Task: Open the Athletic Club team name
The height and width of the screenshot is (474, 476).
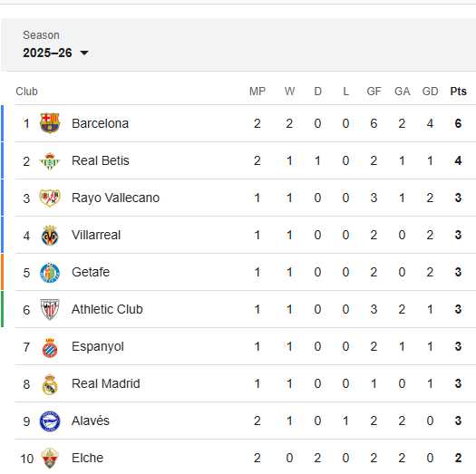Action: tap(107, 309)
